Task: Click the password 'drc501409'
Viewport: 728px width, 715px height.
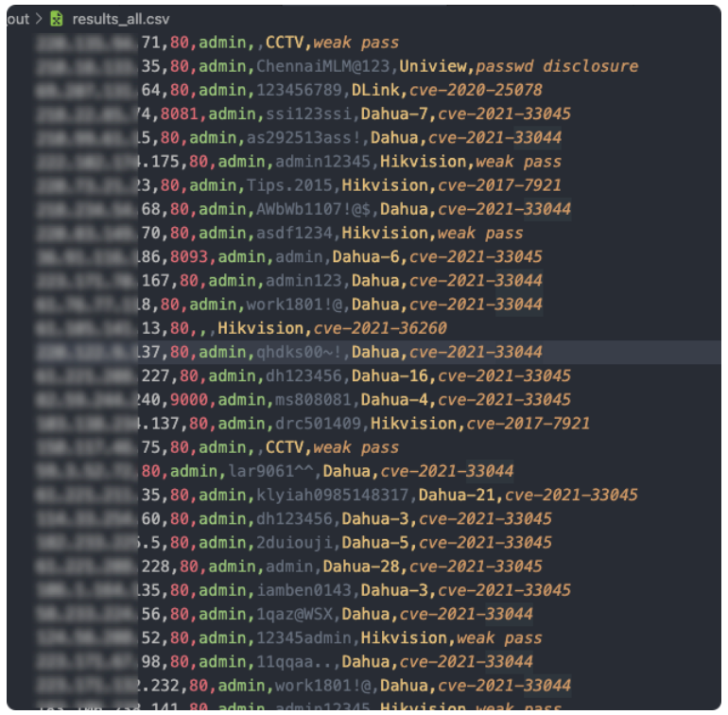Action: [x=318, y=424]
